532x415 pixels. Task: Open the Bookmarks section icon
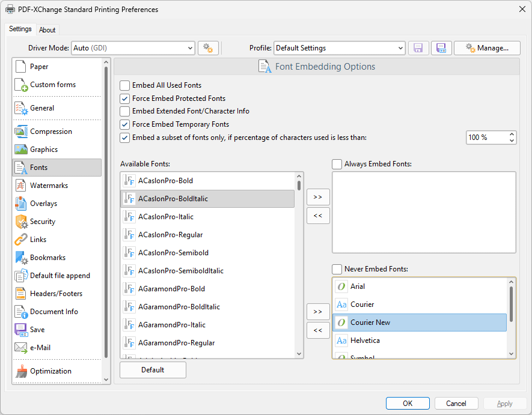tap(21, 258)
